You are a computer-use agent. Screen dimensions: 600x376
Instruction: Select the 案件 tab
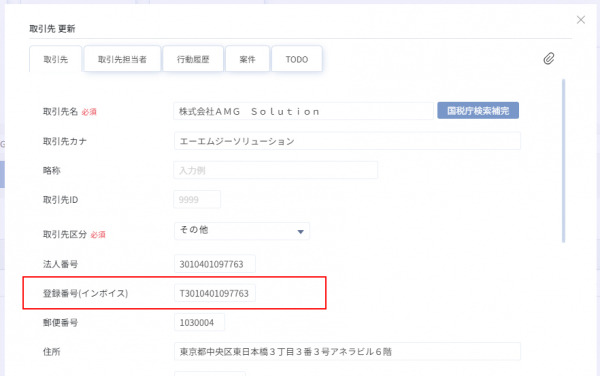pyautogui.click(x=247, y=59)
